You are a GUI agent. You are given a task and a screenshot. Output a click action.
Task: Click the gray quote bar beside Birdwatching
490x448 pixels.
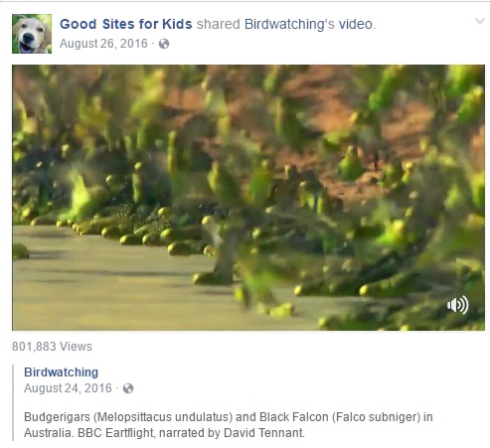(x=13, y=402)
